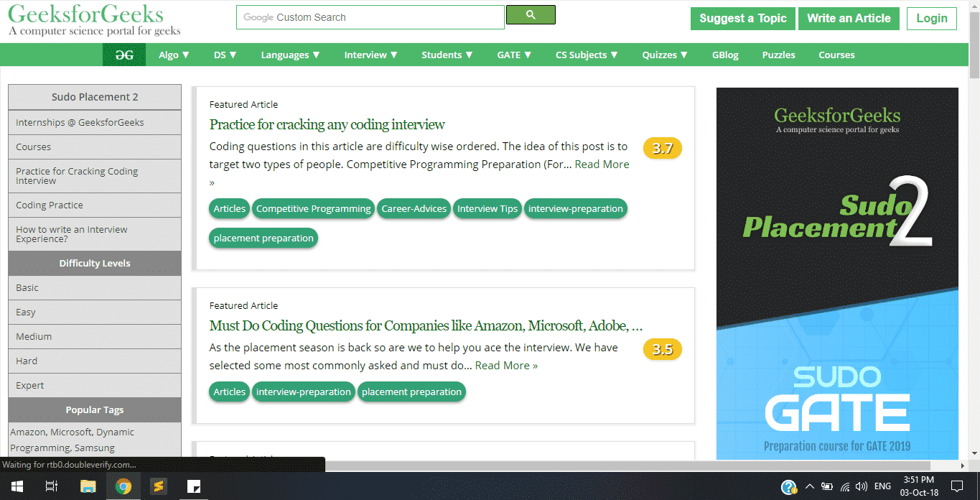Select the Medium difficulty level
Viewport: 980px width, 500px height.
click(x=95, y=336)
